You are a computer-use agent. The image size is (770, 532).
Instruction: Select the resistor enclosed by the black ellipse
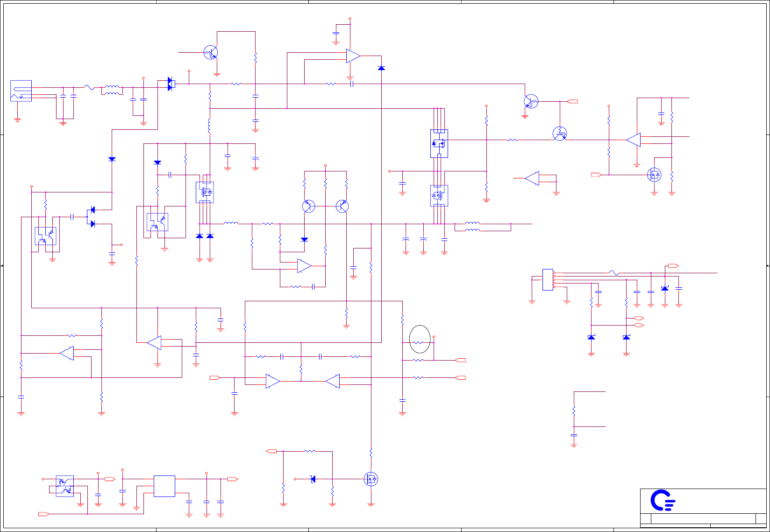(x=419, y=342)
